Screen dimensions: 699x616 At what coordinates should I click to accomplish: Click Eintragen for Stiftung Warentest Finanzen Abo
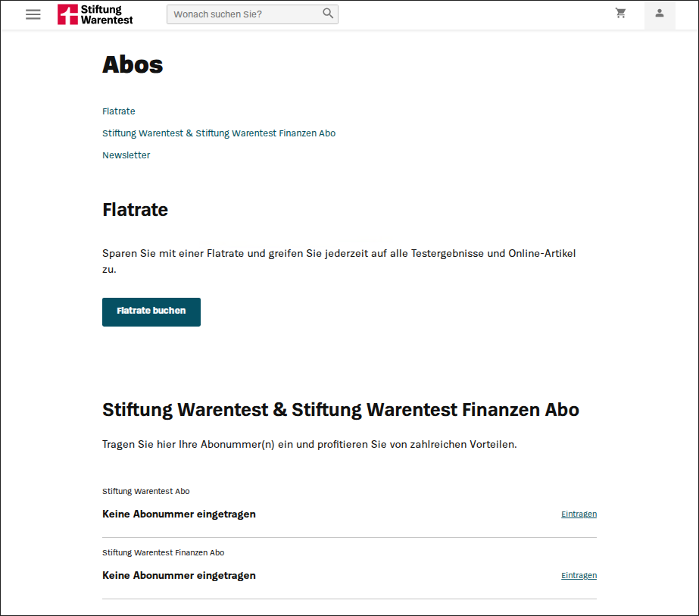click(x=579, y=575)
